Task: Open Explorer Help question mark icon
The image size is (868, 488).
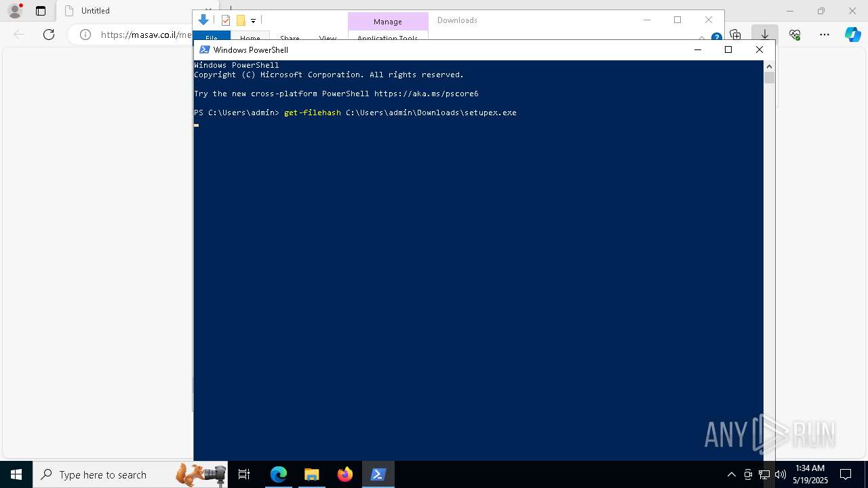Action: [716, 37]
